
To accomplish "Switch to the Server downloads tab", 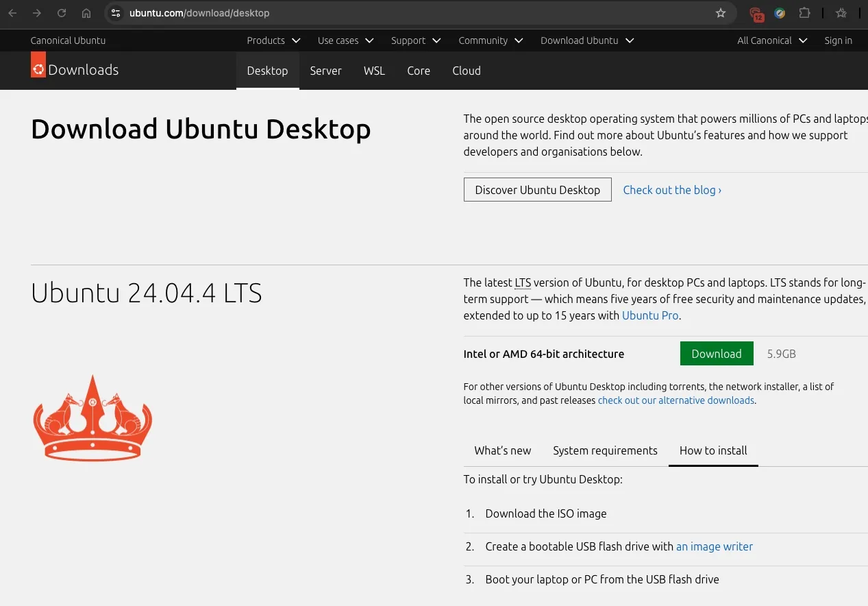I will [325, 71].
